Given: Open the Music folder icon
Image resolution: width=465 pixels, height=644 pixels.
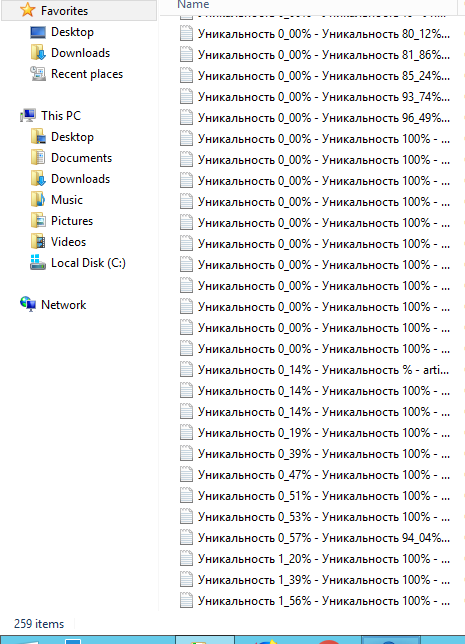Looking at the screenshot, I should pos(38,200).
